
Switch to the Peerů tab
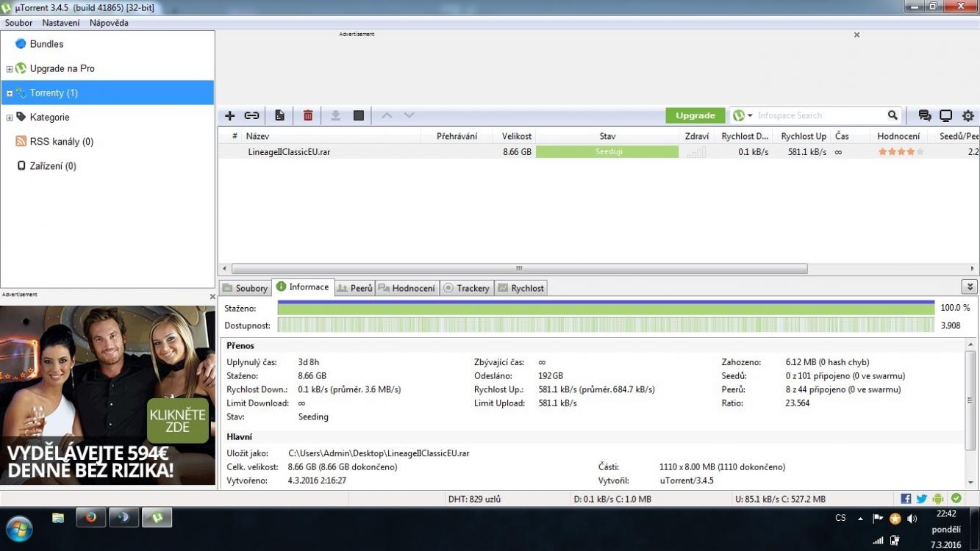355,288
